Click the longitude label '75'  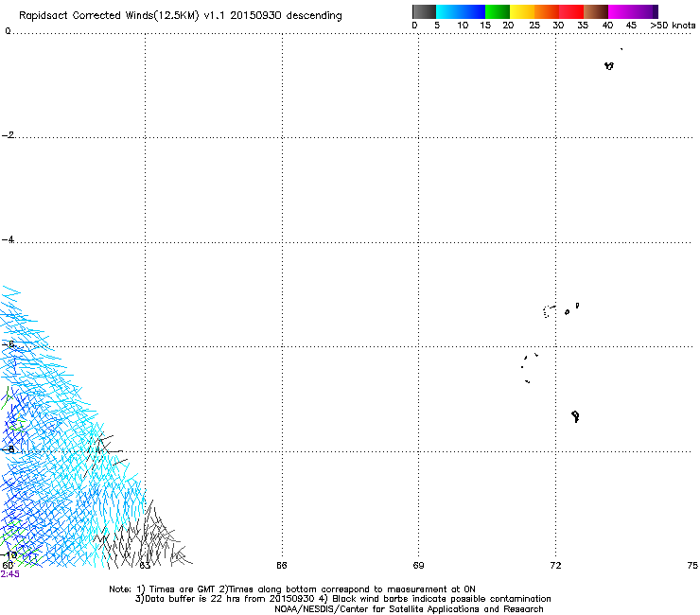(692, 566)
